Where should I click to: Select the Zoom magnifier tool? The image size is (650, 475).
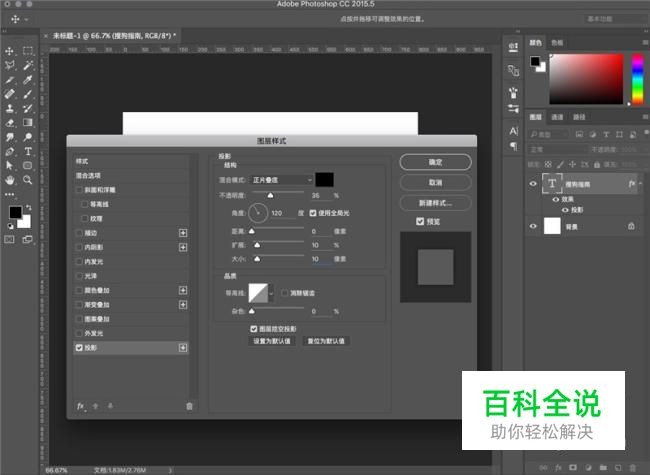[28, 180]
